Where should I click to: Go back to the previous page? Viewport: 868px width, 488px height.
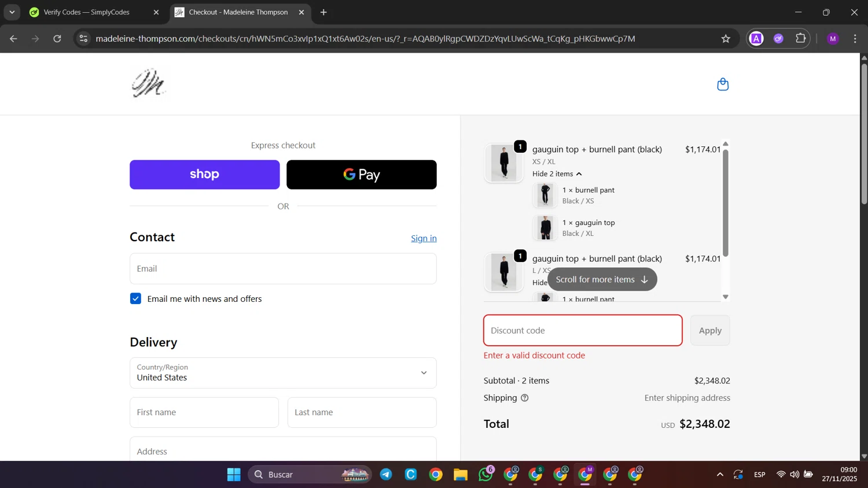pyautogui.click(x=13, y=39)
